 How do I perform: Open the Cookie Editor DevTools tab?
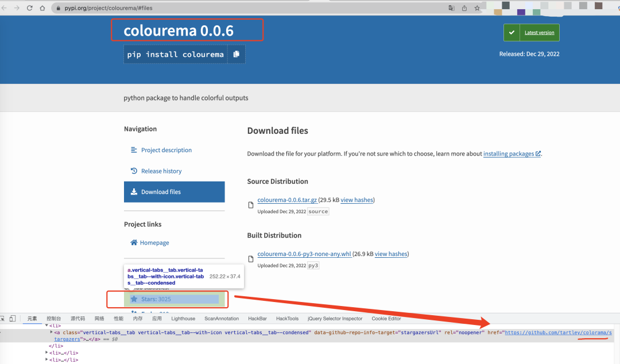(x=386, y=319)
